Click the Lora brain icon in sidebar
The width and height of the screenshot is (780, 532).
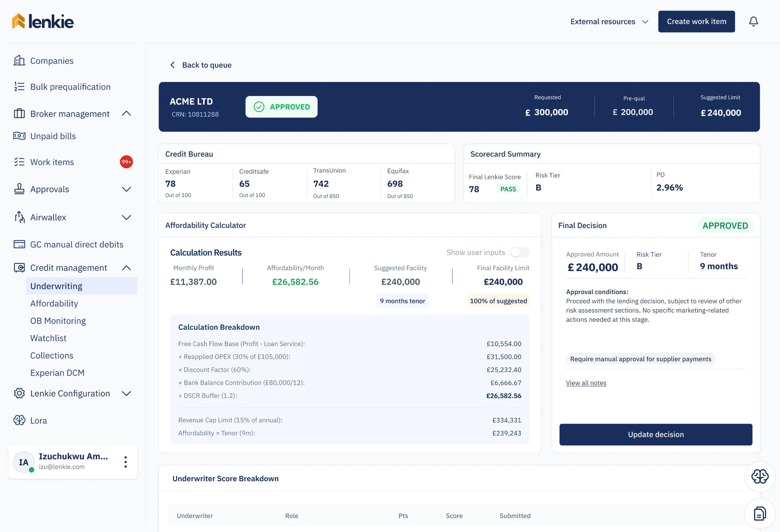point(19,420)
